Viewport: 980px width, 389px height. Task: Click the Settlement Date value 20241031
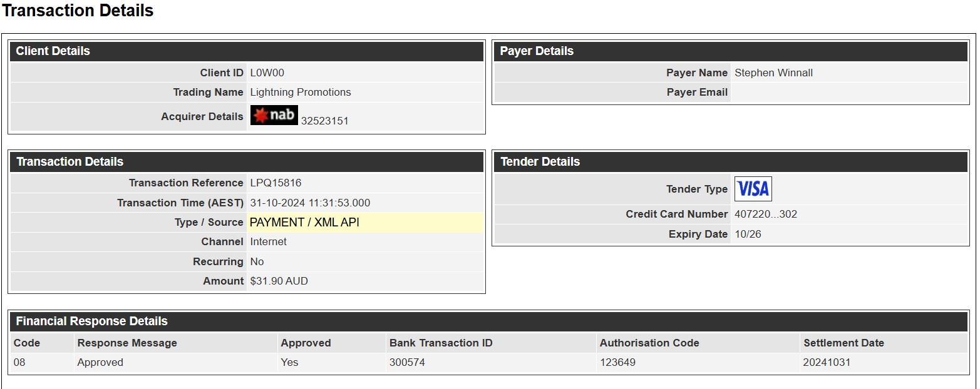[827, 362]
